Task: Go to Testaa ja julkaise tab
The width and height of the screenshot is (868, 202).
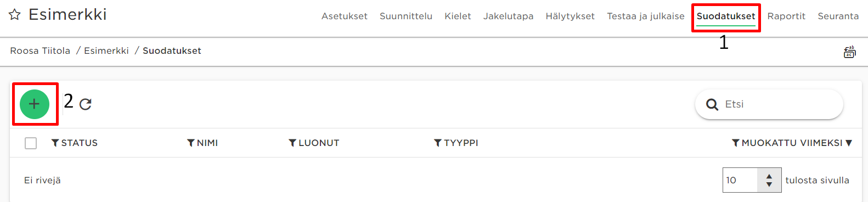Action: pyautogui.click(x=646, y=16)
